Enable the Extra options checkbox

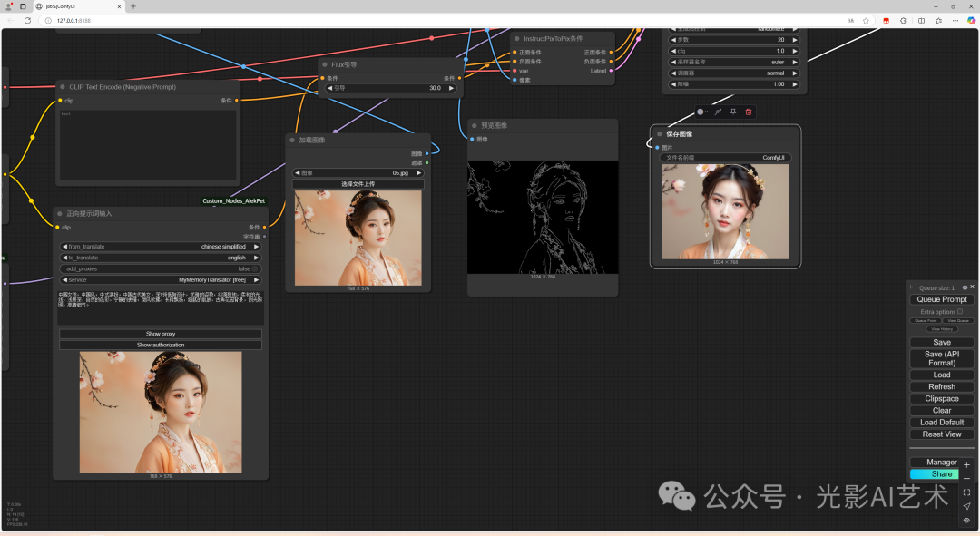pos(960,311)
